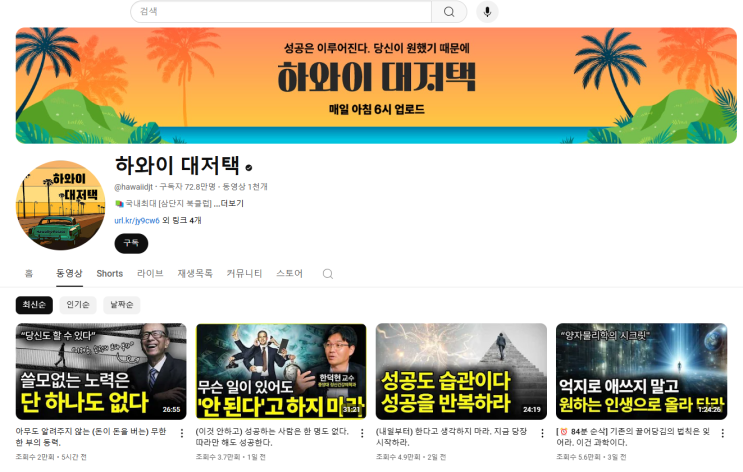Click the 하와이 대저택 channel banner
Viewport: 743px width, 472px height.
point(376,85)
